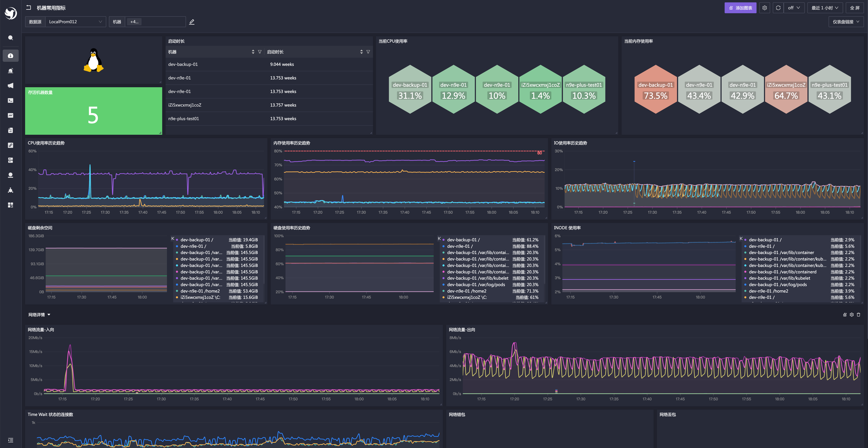The image size is (868, 448).
Task: Collapse legend arrow in 磁盘剩余空间 panel
Action: click(173, 239)
